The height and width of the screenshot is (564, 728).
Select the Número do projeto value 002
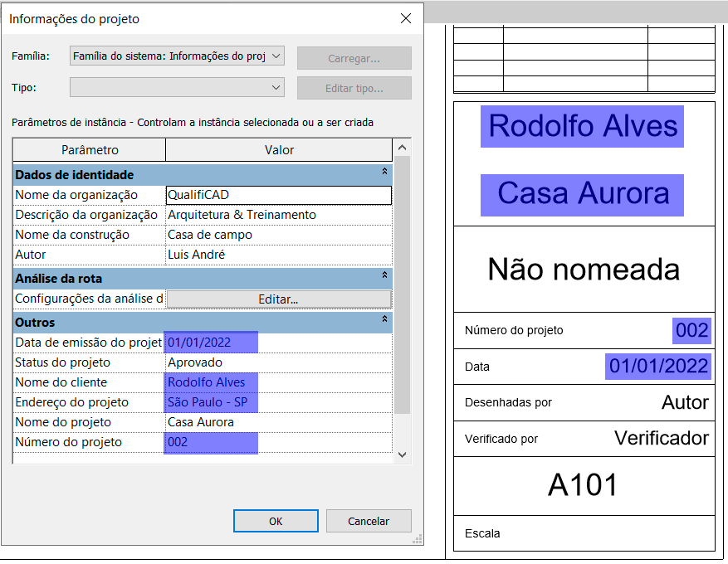click(212, 444)
